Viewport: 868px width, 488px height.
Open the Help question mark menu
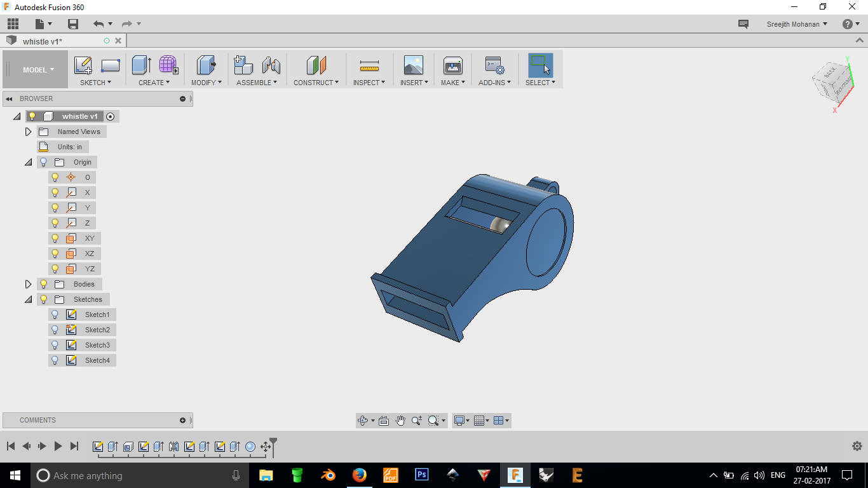[x=851, y=24]
